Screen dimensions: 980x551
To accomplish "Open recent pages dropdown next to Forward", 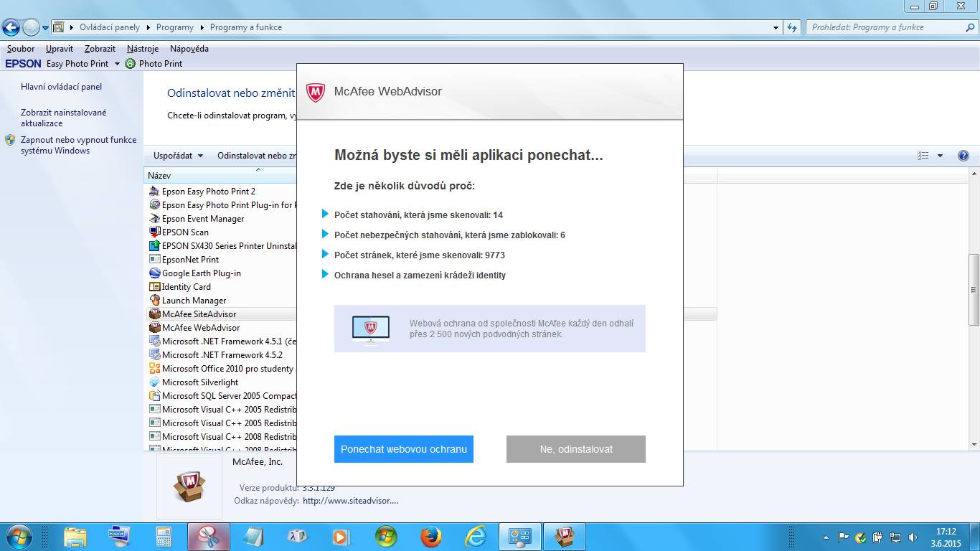I will [x=46, y=28].
